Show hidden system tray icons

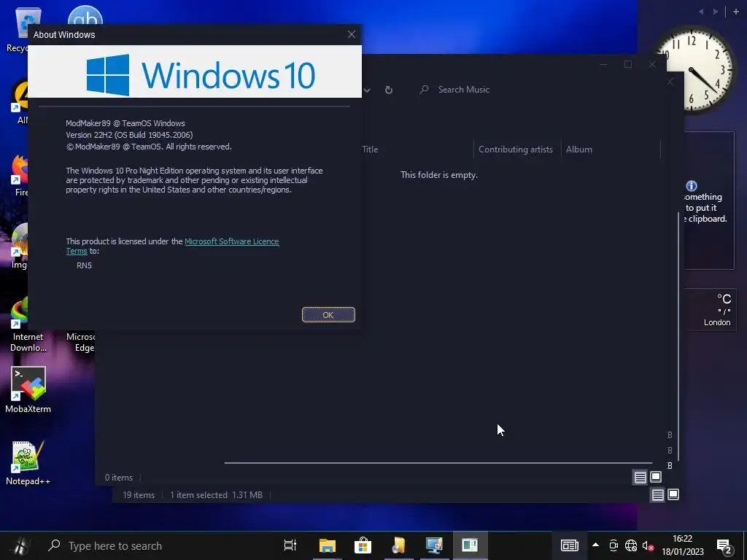595,545
